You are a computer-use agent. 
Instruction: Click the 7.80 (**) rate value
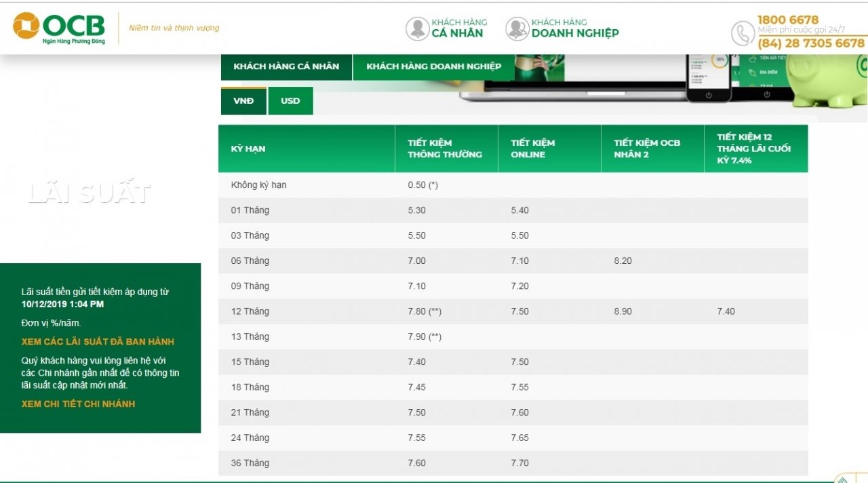pyautogui.click(x=425, y=311)
